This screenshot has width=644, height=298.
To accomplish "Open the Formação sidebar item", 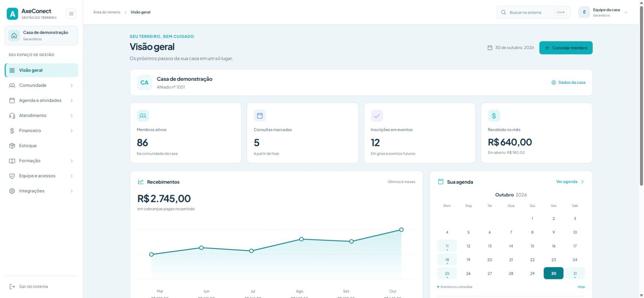I will (41, 161).
